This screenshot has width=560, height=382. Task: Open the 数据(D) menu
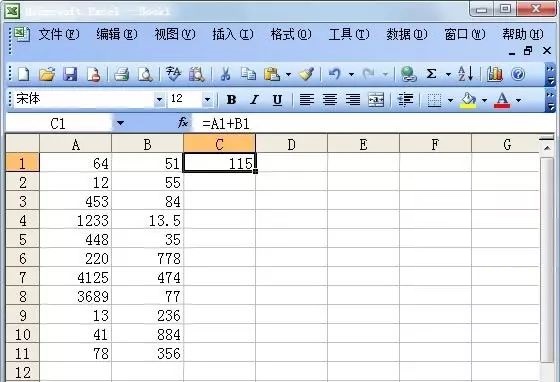click(x=407, y=34)
